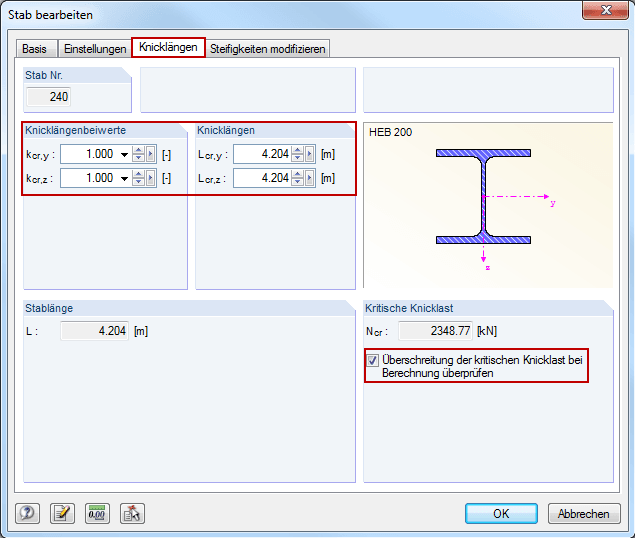Cancel with the Abbrechen button
Screen dimensions: 635x538
[584, 514]
